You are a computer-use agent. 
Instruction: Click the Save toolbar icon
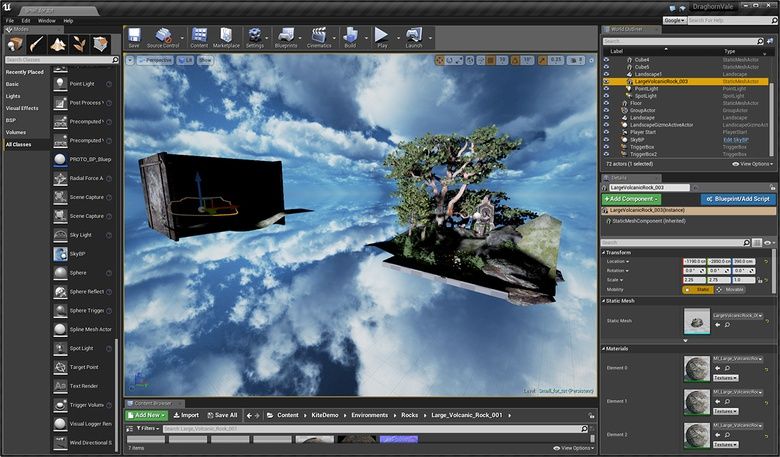(x=134, y=36)
